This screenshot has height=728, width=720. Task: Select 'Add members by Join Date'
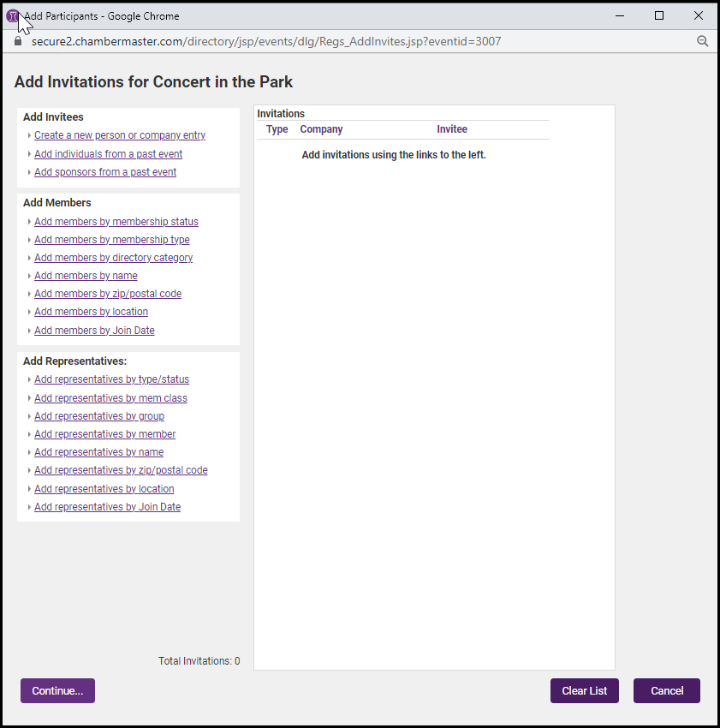pos(94,331)
